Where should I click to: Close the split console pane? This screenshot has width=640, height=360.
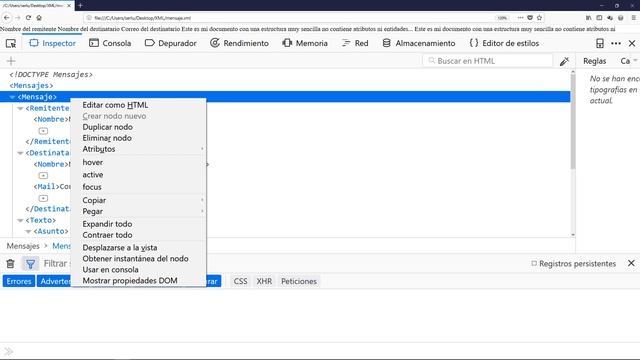631,263
